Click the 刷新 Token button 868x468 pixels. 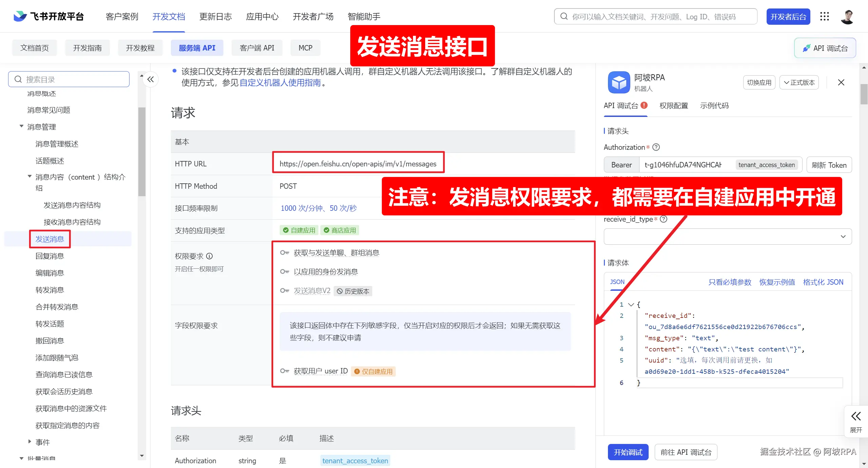[x=829, y=165]
